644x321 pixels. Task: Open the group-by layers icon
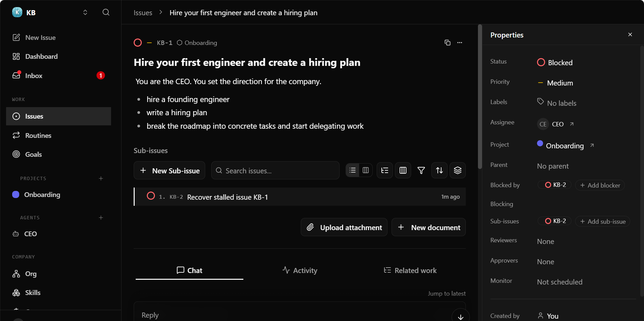(x=458, y=170)
